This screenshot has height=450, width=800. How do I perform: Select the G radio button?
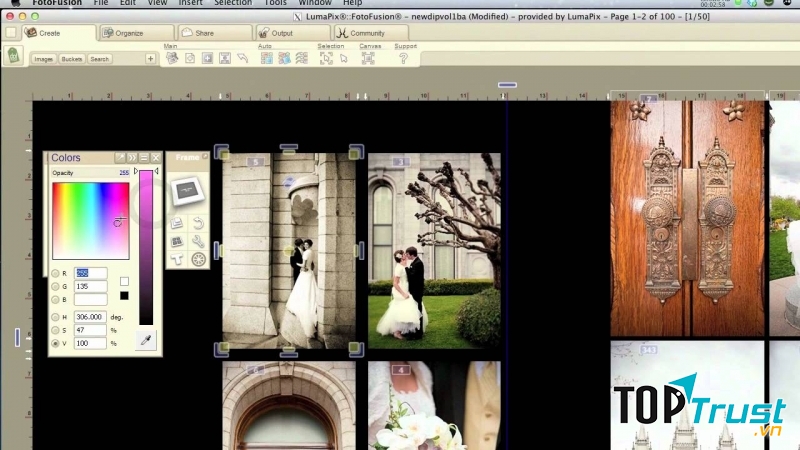tap(55, 287)
